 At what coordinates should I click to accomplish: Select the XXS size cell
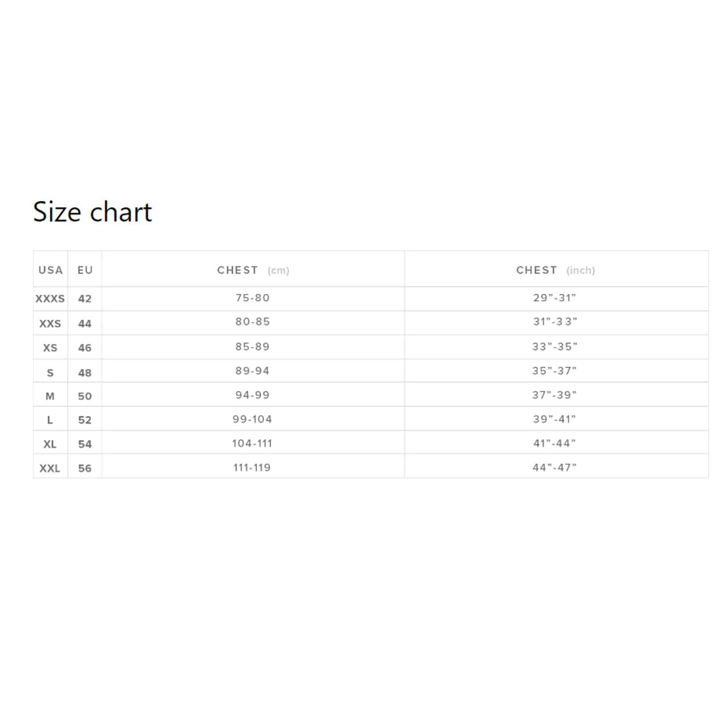point(50,324)
